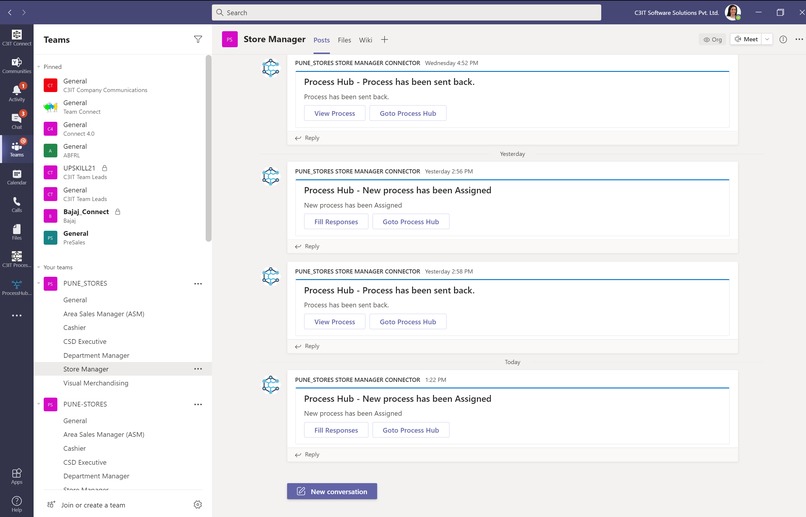The image size is (806, 517).
Task: Open Area Sales Manager (ASM) under PUNE_STORES
Action: tap(104, 313)
